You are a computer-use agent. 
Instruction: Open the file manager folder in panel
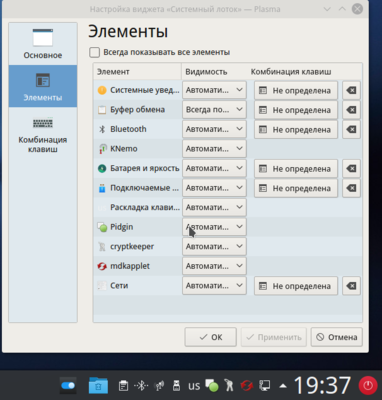98,386
